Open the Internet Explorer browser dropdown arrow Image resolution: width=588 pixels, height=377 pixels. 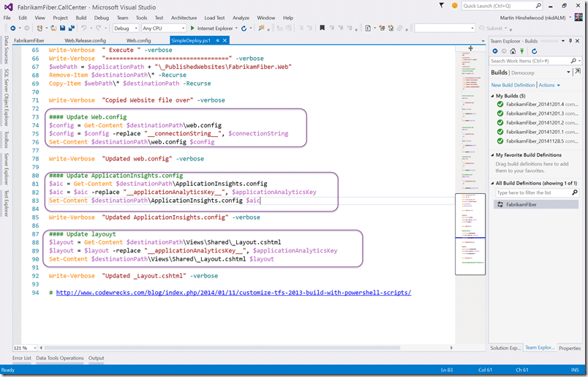[236, 28]
